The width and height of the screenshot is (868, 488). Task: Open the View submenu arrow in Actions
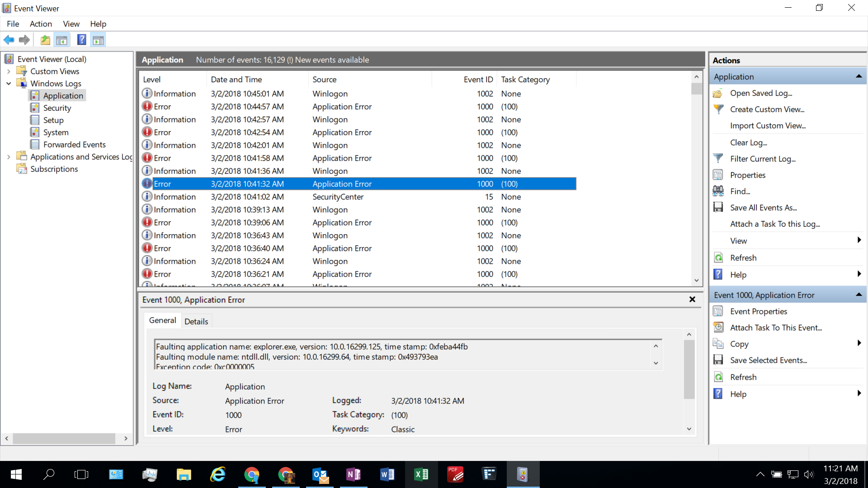pos(859,240)
